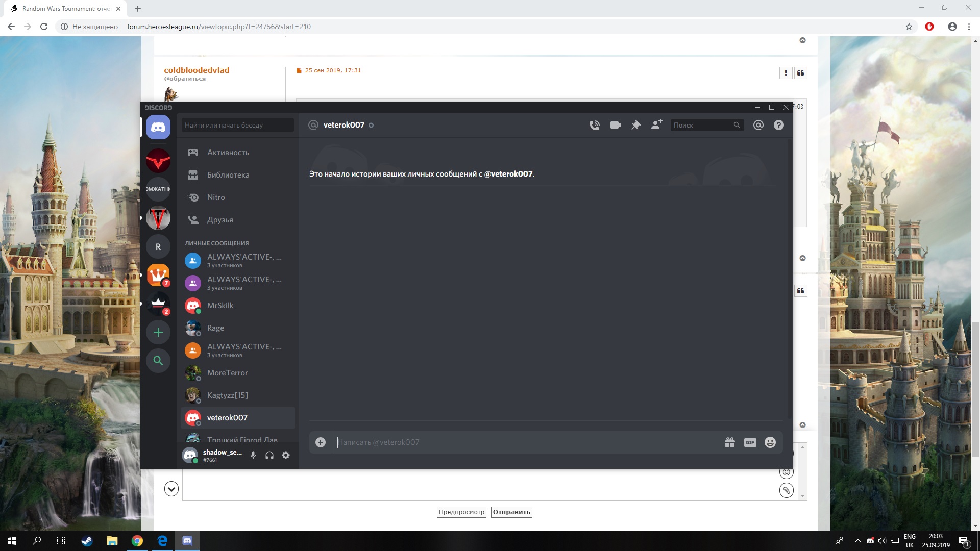Viewport: 980px width, 551px height.
Task: Attach a file using the plus button
Action: tap(321, 442)
